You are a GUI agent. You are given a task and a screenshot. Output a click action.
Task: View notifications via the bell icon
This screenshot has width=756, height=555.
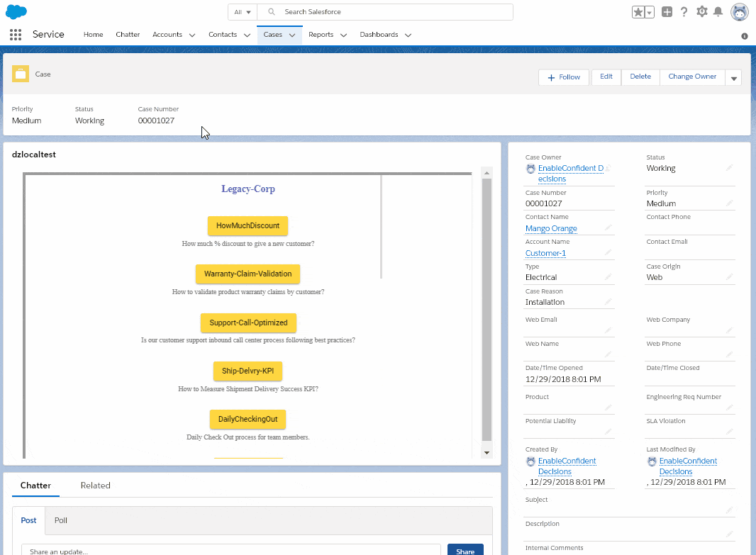coord(718,11)
